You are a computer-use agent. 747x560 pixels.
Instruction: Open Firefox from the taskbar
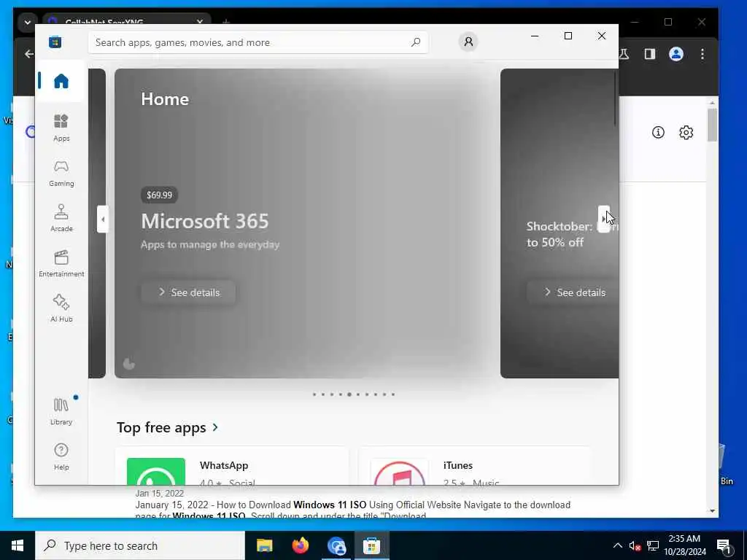[x=300, y=545]
